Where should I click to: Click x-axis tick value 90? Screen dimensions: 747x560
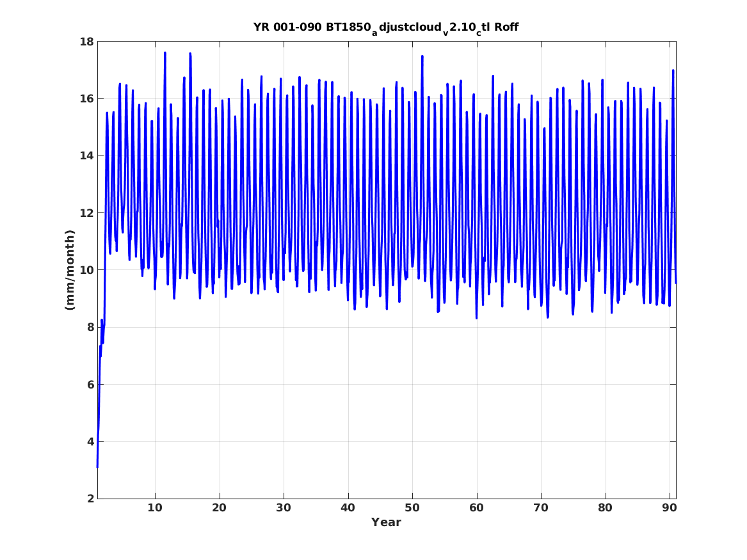(670, 508)
